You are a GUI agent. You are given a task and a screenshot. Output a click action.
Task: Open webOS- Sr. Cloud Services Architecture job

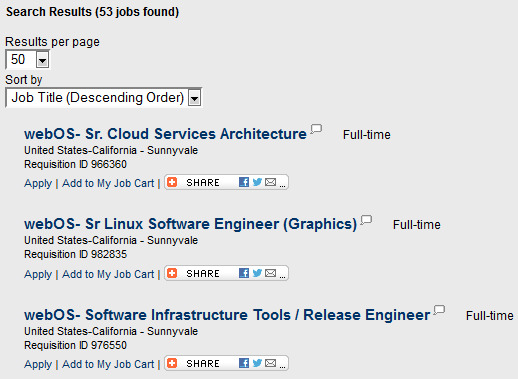click(x=165, y=134)
